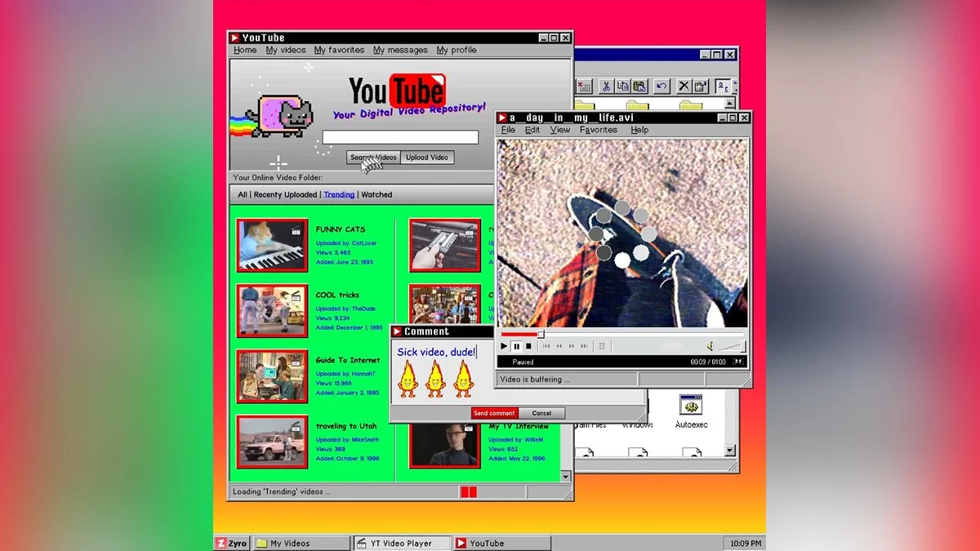Click the disconnect drive icon in file window
Image resolution: width=980 pixels, height=551 pixels.
[583, 86]
